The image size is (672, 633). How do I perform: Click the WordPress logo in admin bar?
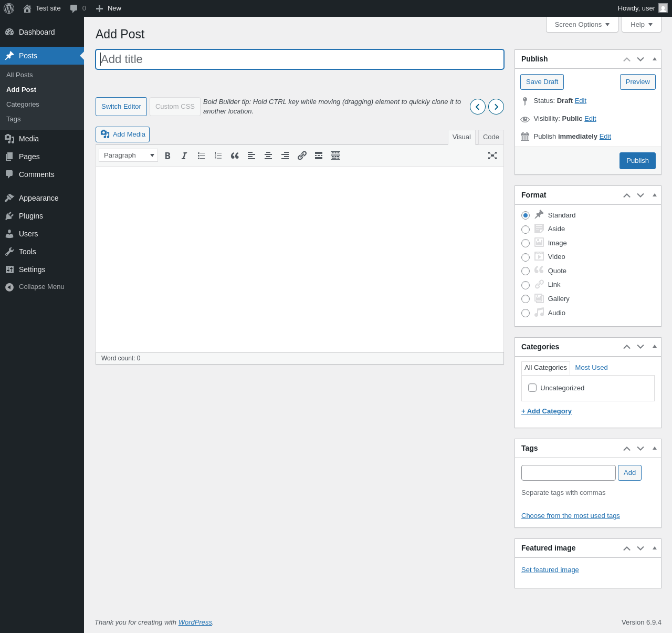click(x=9, y=8)
